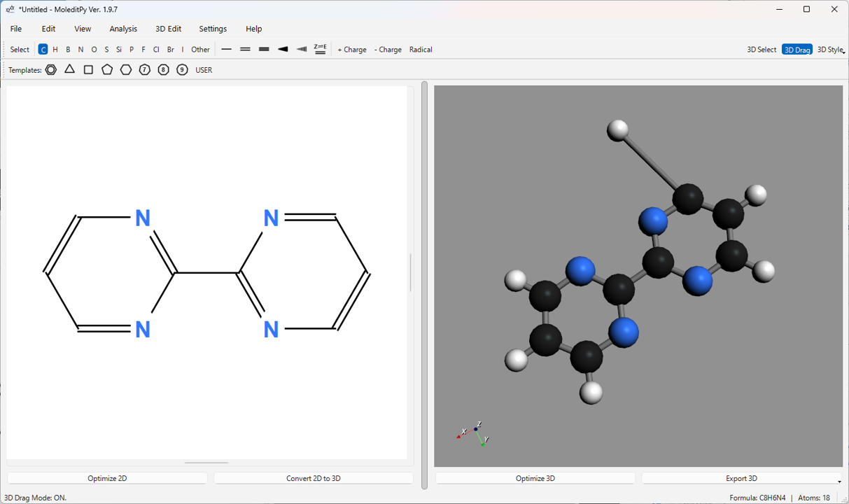This screenshot has height=504, width=849.
Task: Enable the Nitrogen atom tool
Action: 80,50
